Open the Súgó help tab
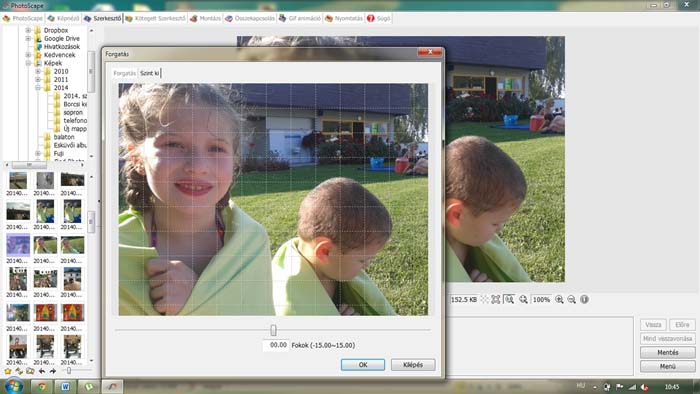 click(379, 18)
